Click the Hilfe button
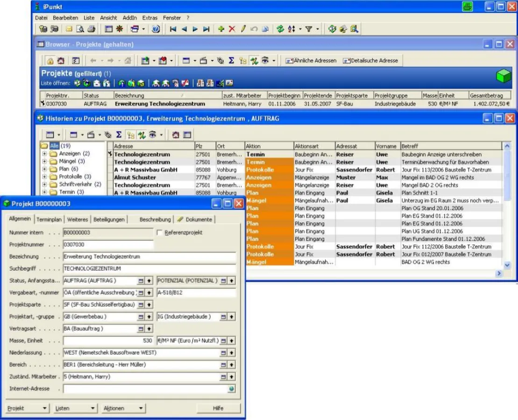The height and width of the screenshot is (420, 518). pyautogui.click(x=218, y=408)
